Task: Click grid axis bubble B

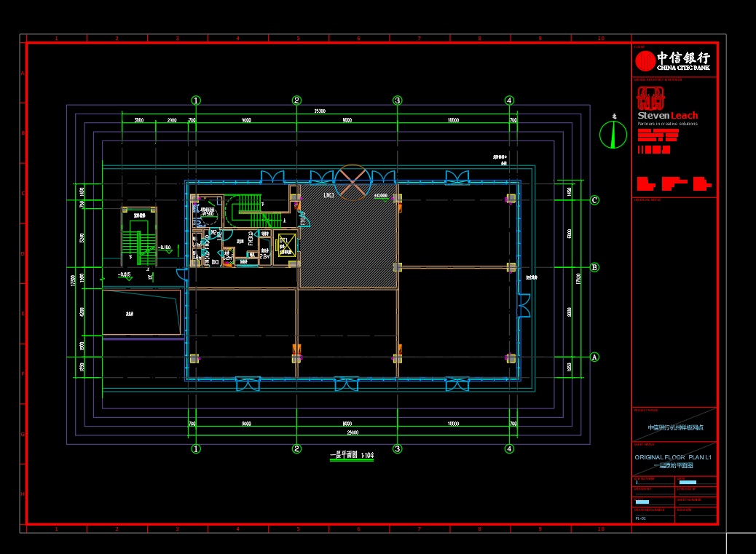Action: [594, 267]
